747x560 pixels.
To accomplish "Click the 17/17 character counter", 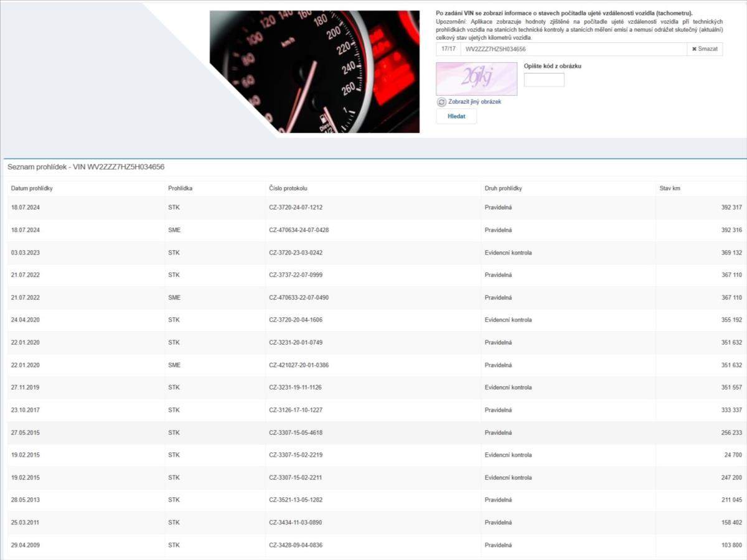I will click(x=448, y=49).
